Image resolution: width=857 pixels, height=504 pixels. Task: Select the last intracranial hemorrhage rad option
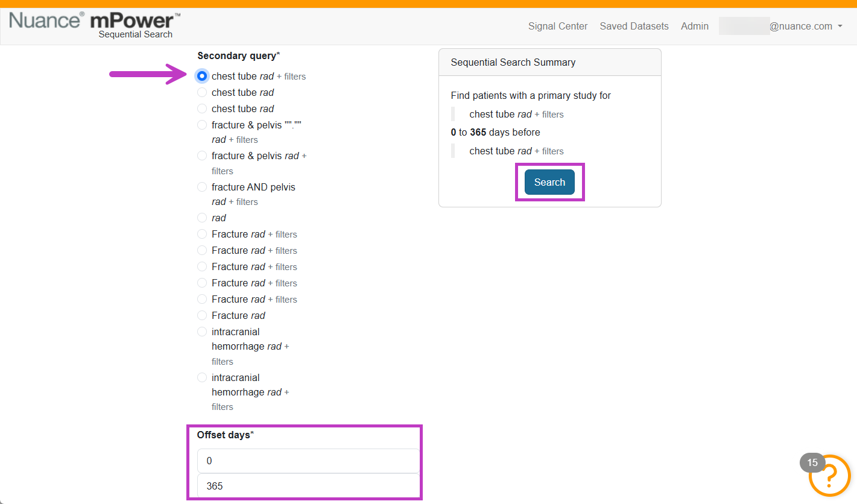(x=202, y=377)
